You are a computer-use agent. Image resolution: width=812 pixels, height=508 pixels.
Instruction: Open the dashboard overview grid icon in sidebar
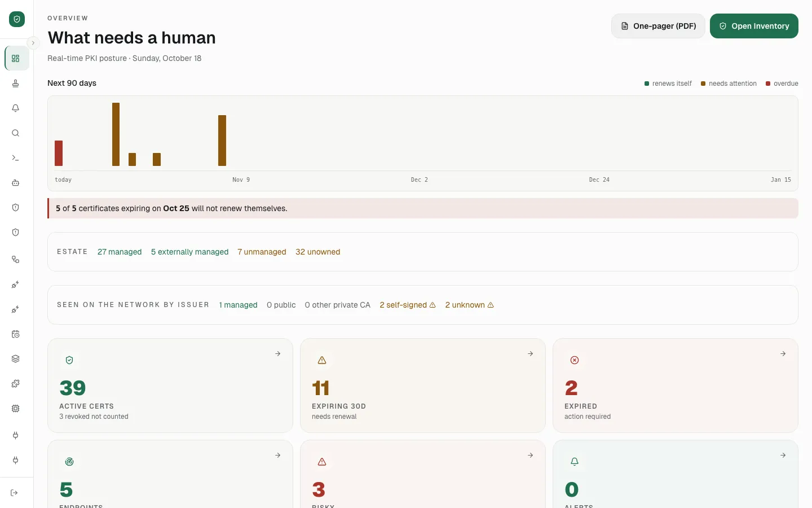[16, 58]
